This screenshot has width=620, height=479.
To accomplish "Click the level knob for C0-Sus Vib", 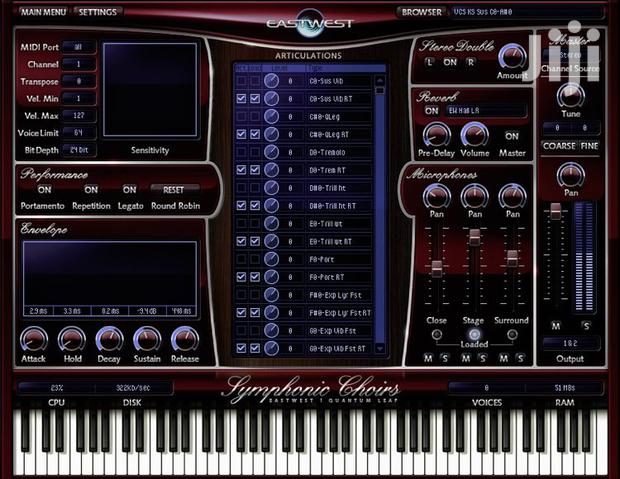I will 271,81.
